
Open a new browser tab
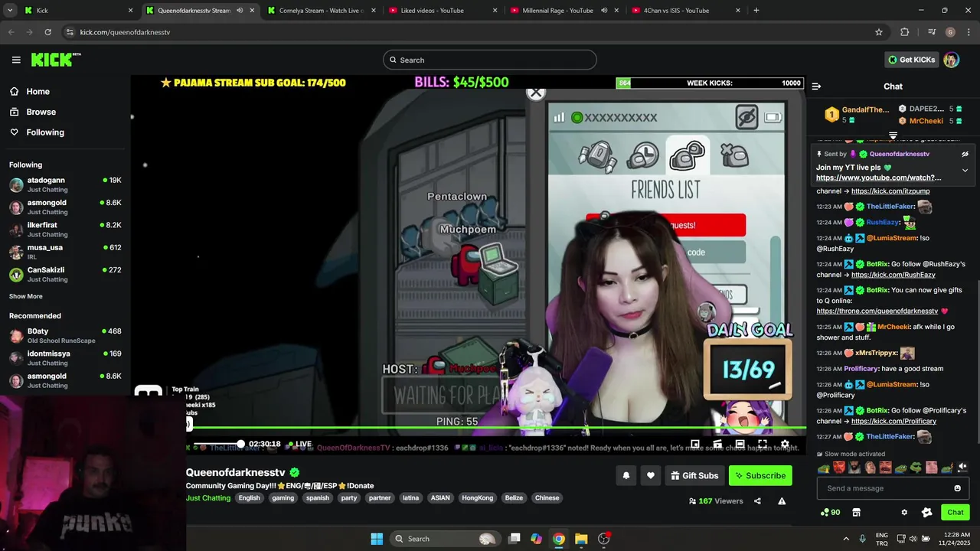756,11
